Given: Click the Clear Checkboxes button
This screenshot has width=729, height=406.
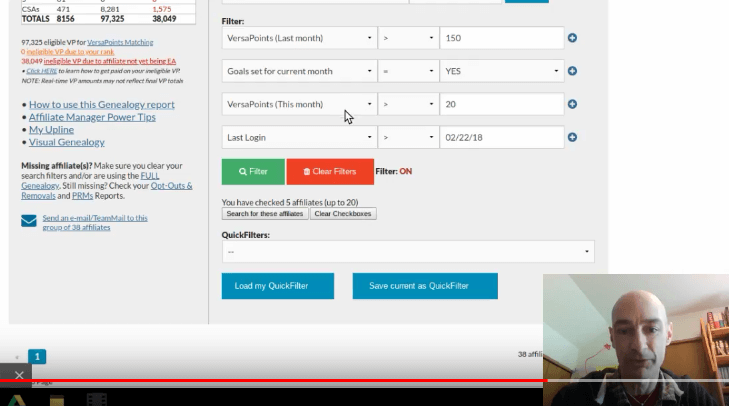Looking at the screenshot, I should pyautogui.click(x=343, y=214).
